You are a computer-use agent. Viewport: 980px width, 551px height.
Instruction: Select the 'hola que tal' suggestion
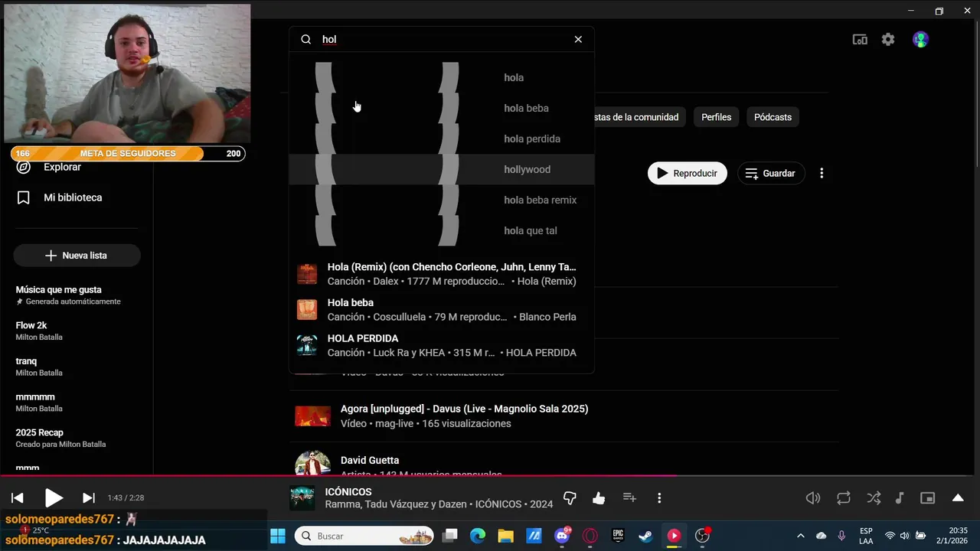click(x=442, y=230)
